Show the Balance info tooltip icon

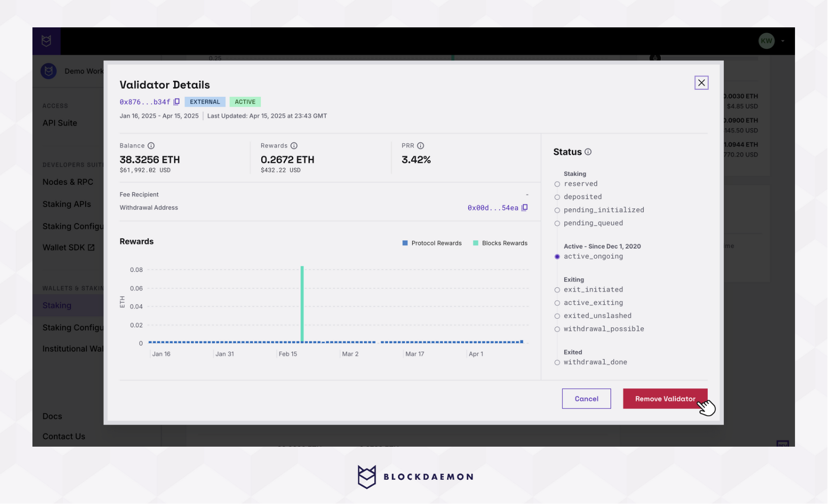pyautogui.click(x=151, y=146)
